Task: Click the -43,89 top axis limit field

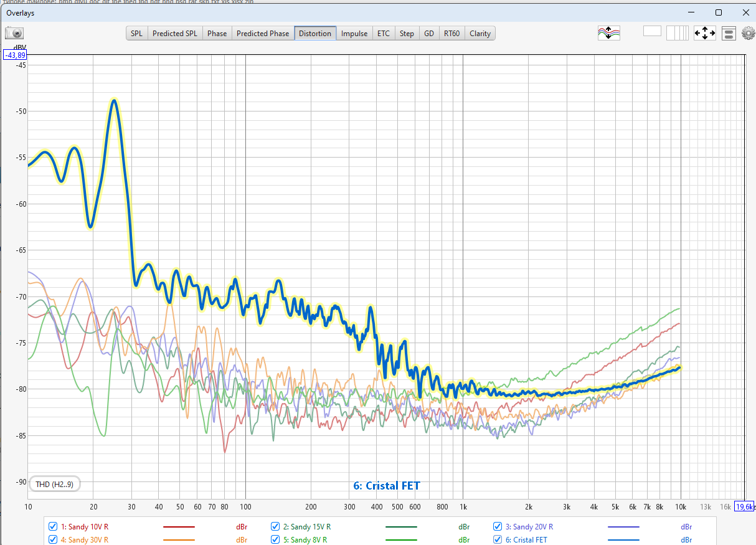Action: pos(16,55)
